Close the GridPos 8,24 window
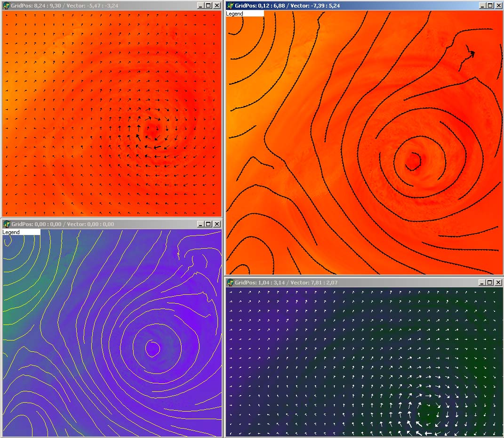This screenshot has height=438, width=504. tap(216, 6)
